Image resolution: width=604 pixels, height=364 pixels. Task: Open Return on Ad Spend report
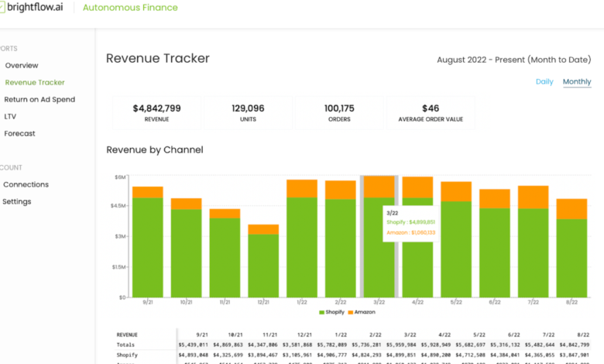click(x=39, y=99)
